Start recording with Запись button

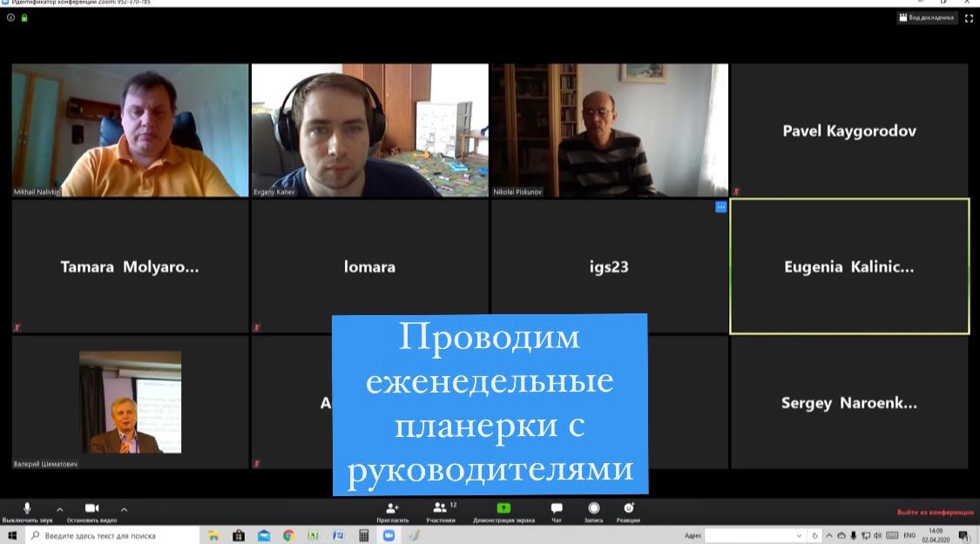coord(593,508)
